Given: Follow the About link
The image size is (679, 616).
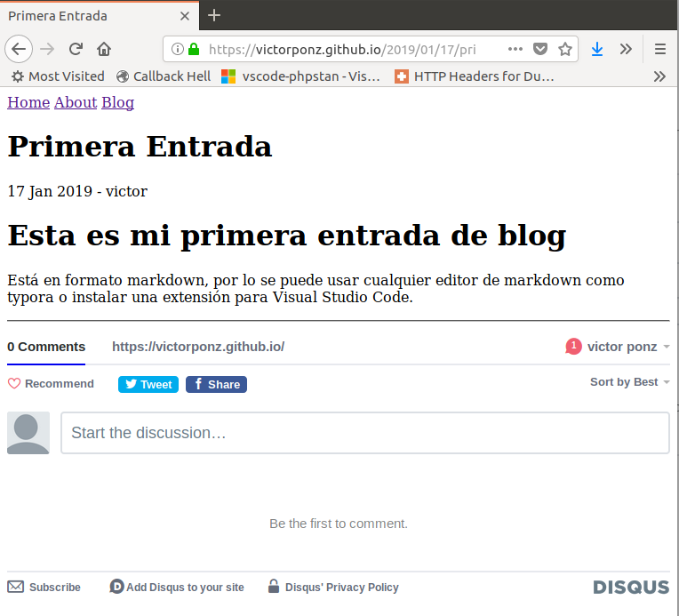Looking at the screenshot, I should pos(76,103).
